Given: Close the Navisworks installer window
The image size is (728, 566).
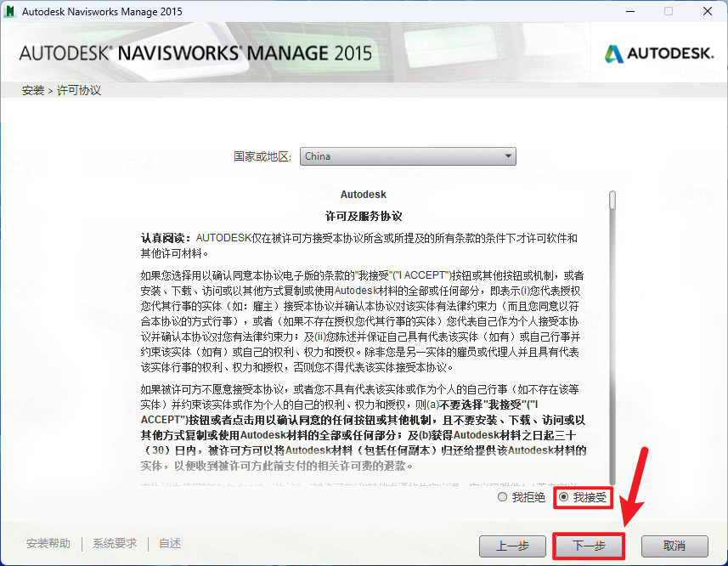Looking at the screenshot, I should point(708,11).
